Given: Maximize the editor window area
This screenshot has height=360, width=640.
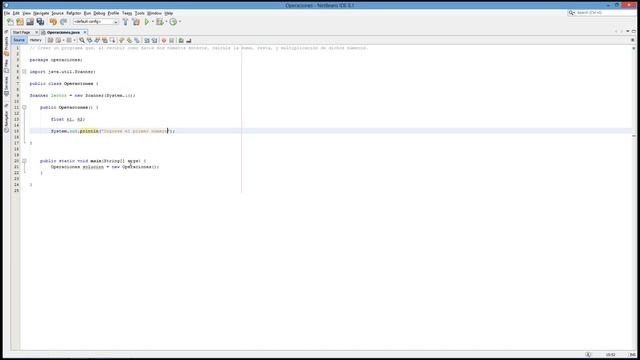Looking at the screenshot, I should [x=633, y=31].
